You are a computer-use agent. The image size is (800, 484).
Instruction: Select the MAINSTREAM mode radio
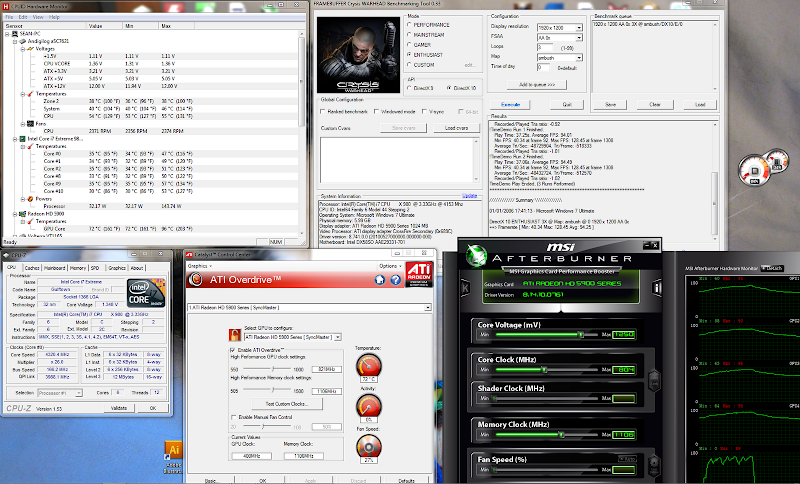[409, 35]
